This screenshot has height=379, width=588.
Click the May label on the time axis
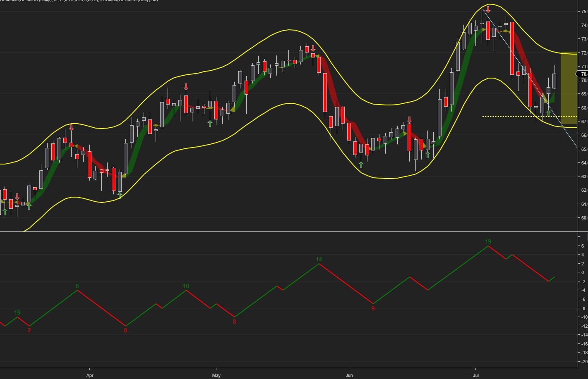216,375
